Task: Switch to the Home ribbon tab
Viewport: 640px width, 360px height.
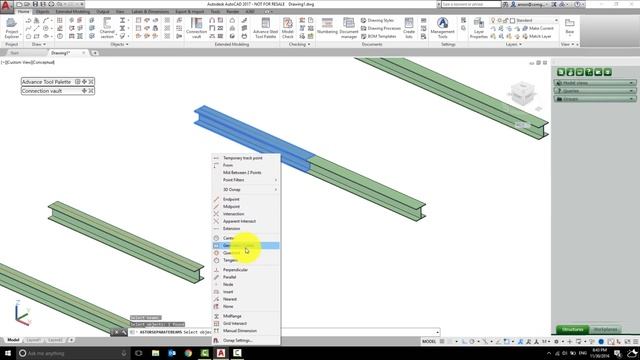Action: pyautogui.click(x=23, y=11)
